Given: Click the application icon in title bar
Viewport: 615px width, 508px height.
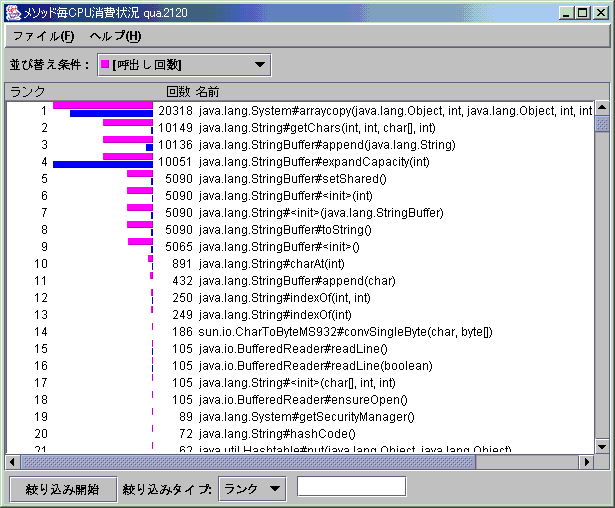Looking at the screenshot, I should [13, 13].
